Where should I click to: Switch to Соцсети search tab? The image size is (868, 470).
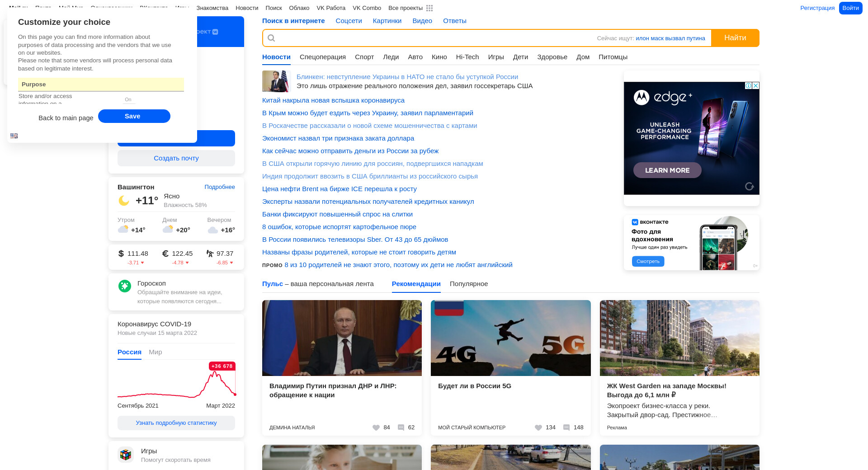[x=349, y=21]
